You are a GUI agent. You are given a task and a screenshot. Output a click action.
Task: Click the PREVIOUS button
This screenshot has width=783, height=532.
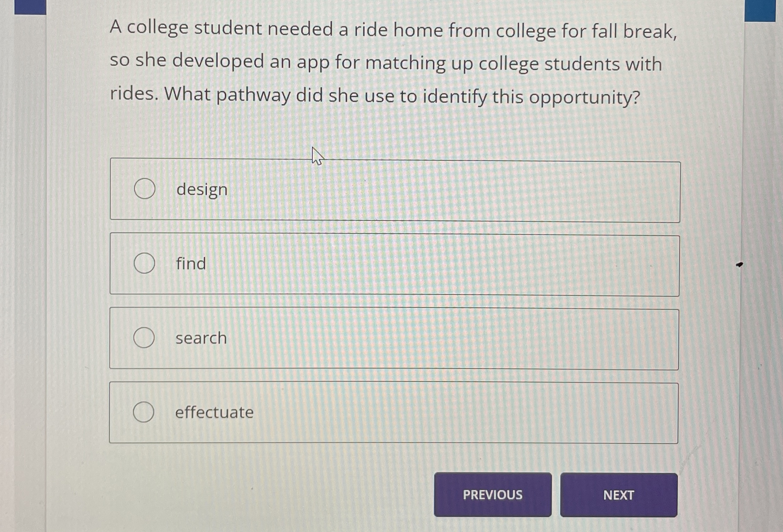click(492, 496)
